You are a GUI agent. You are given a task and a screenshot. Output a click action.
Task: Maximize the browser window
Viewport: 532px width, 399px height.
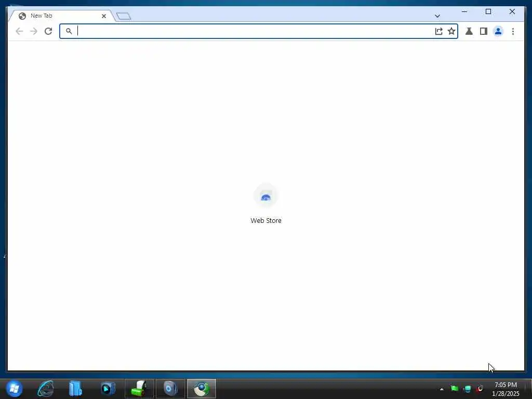(x=488, y=11)
